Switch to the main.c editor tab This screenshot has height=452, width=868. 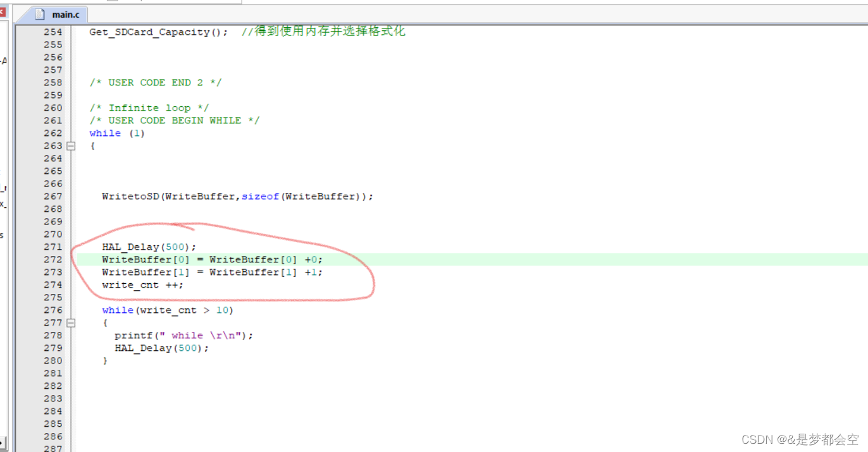[x=58, y=15]
